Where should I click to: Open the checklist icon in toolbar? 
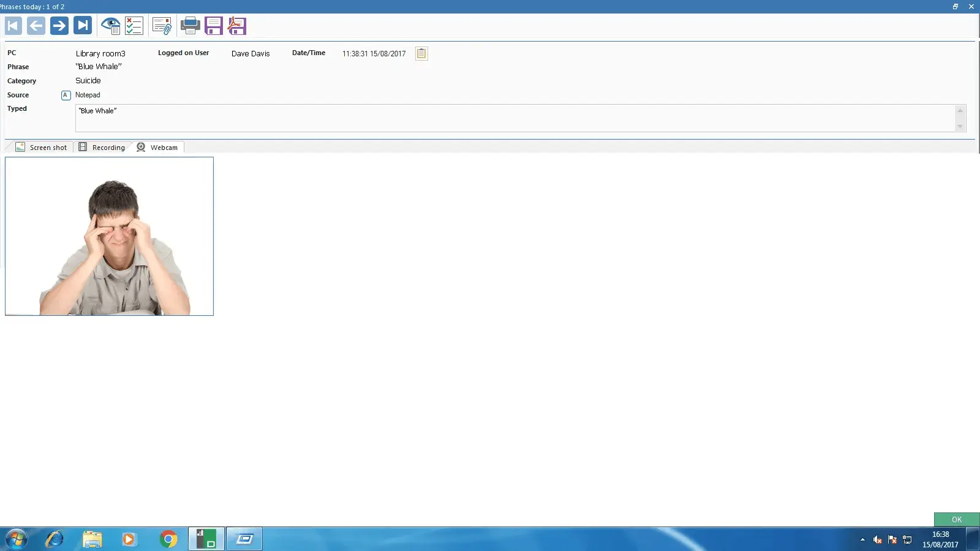click(x=134, y=26)
